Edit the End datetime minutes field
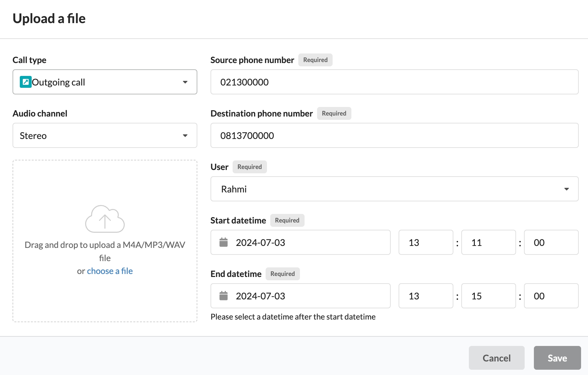Image resolution: width=588 pixels, height=375 pixels. [x=488, y=296]
